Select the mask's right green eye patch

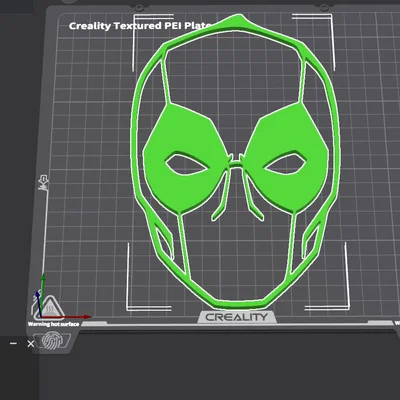coord(286,157)
